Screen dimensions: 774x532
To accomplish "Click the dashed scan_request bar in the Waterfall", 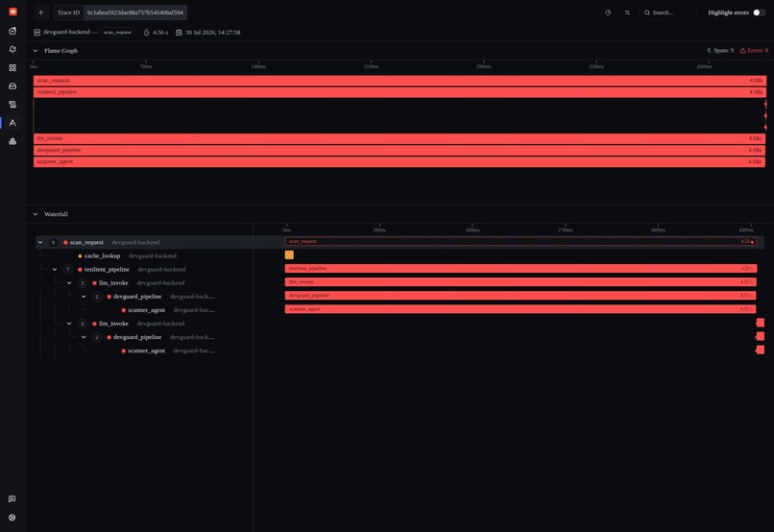I will tap(520, 242).
